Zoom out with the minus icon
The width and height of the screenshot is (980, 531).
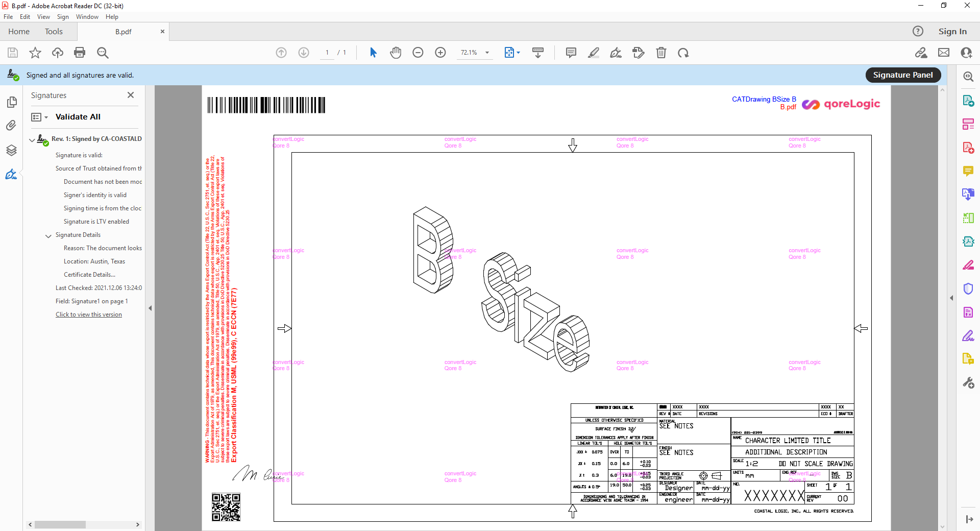coord(418,53)
